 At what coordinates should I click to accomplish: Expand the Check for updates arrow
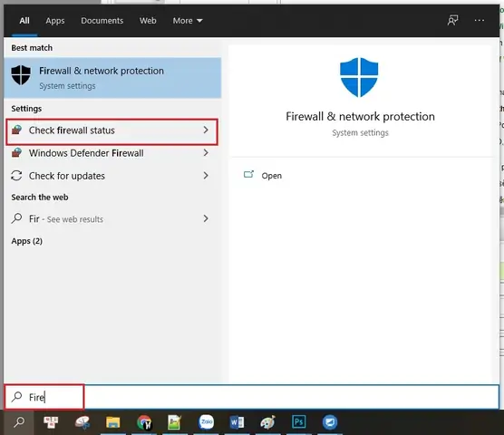(206, 176)
